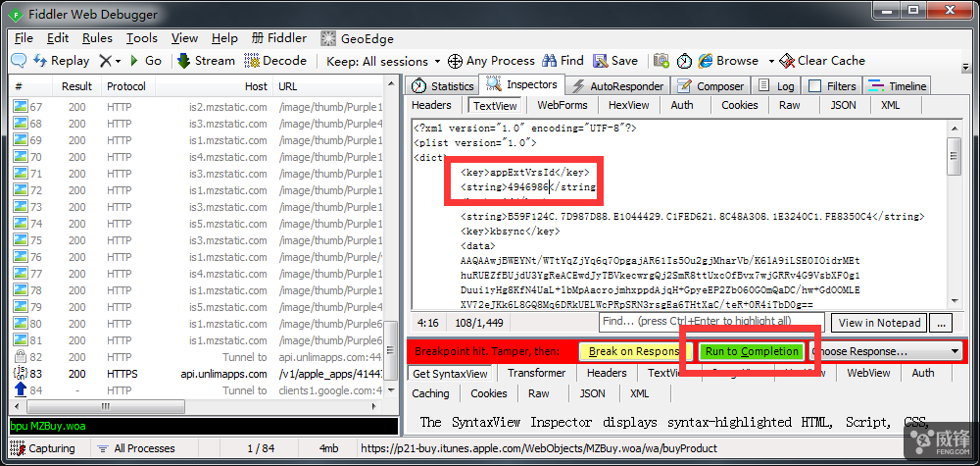
Task: Open the File menu
Action: pos(24,38)
